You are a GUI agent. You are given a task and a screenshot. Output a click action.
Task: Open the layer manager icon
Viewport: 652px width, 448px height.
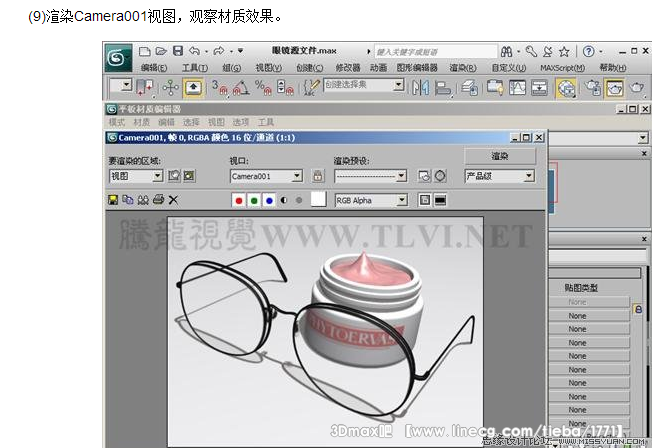(x=470, y=88)
